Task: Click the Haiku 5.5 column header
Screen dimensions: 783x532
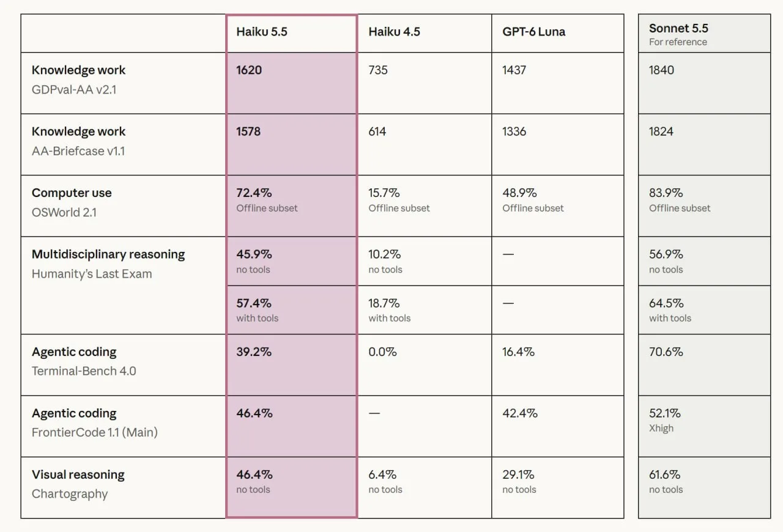Action: click(x=291, y=33)
